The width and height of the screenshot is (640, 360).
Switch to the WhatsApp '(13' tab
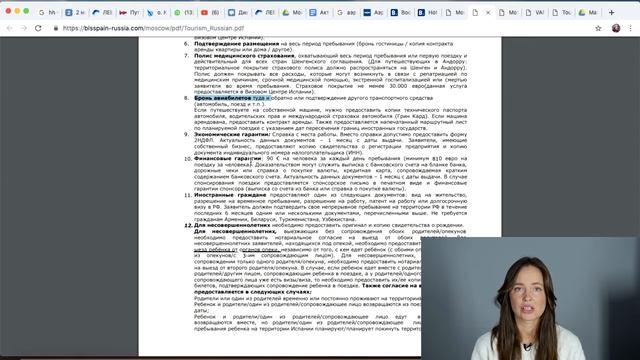(184, 13)
